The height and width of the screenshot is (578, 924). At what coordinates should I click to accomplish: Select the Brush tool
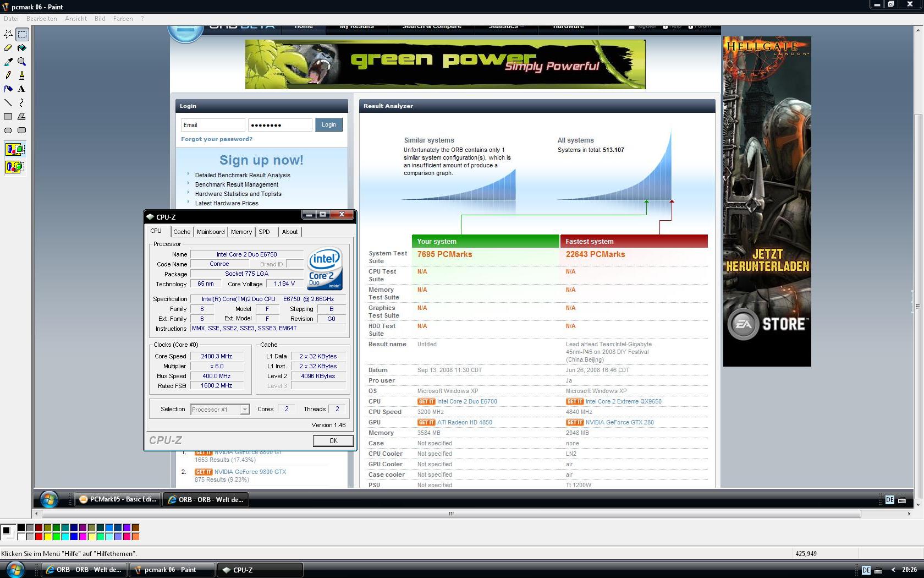coord(22,75)
